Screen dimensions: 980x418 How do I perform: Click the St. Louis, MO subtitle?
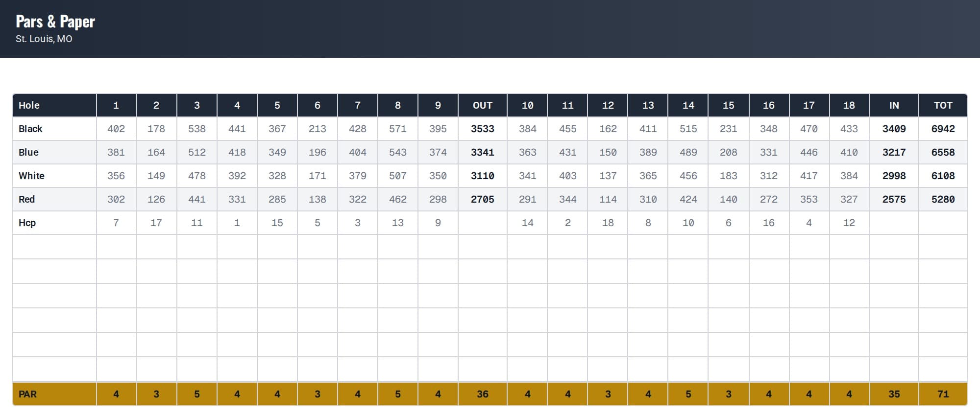click(44, 39)
